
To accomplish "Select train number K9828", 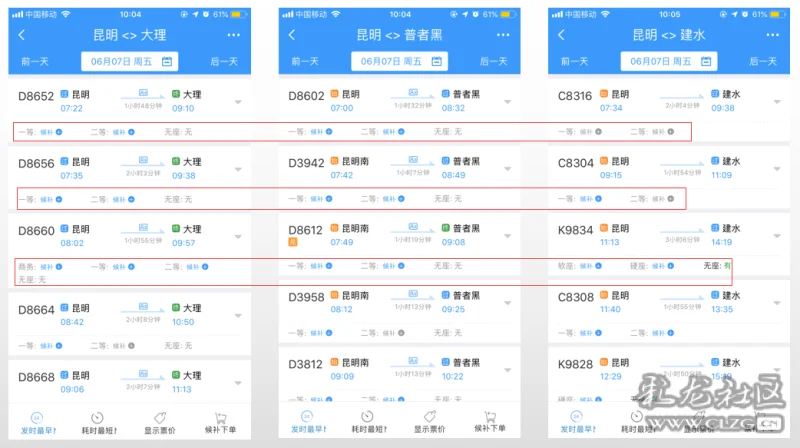I will (x=575, y=364).
